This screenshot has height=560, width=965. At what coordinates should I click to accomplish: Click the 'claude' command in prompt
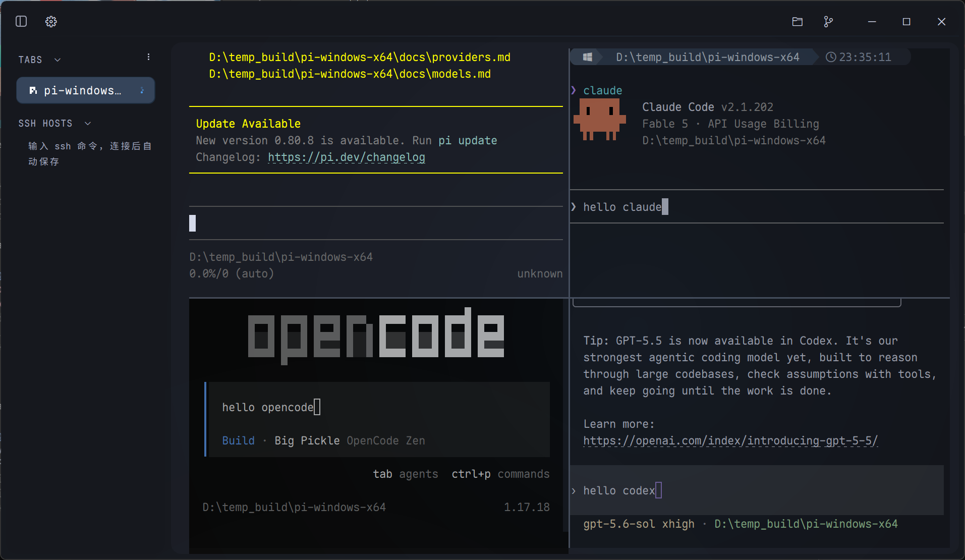coord(603,90)
